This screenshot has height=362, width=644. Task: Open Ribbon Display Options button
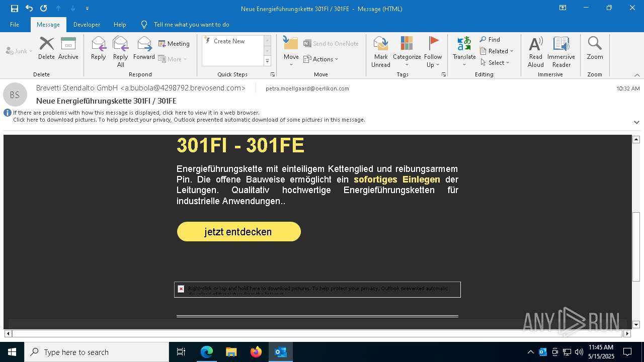562,8
